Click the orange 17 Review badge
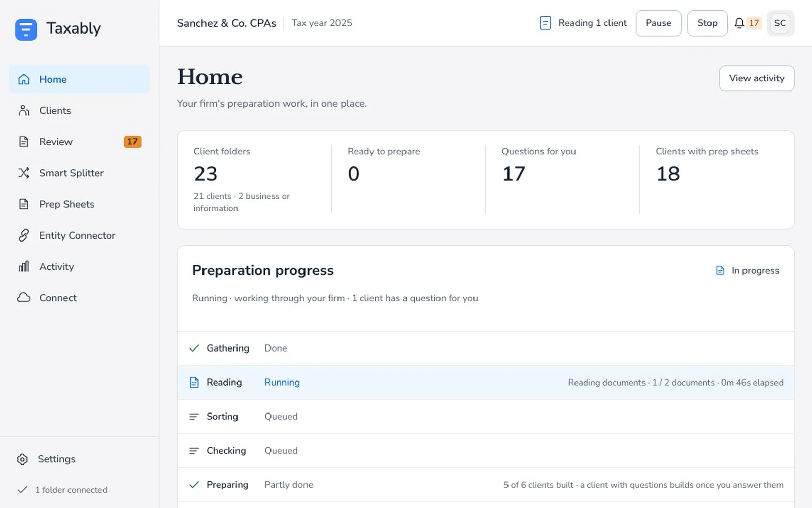 (x=132, y=142)
